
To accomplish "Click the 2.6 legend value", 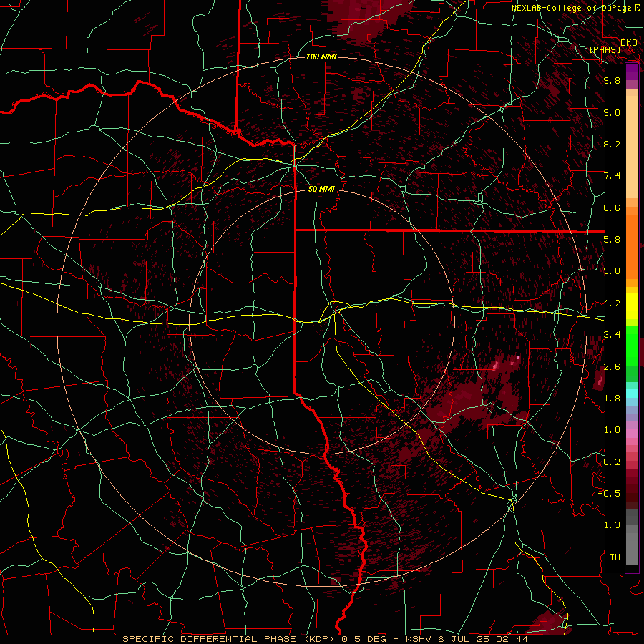I will coord(612,367).
